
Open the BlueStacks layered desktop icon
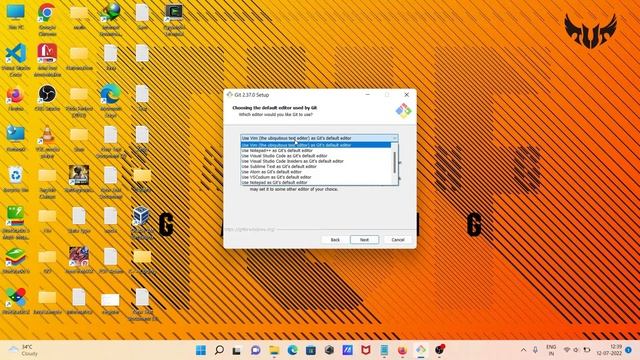tap(16, 260)
